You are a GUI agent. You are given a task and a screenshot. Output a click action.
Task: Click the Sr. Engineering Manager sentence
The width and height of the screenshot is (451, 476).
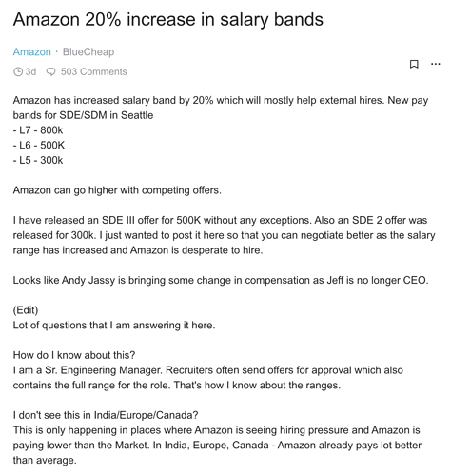[x=208, y=378]
